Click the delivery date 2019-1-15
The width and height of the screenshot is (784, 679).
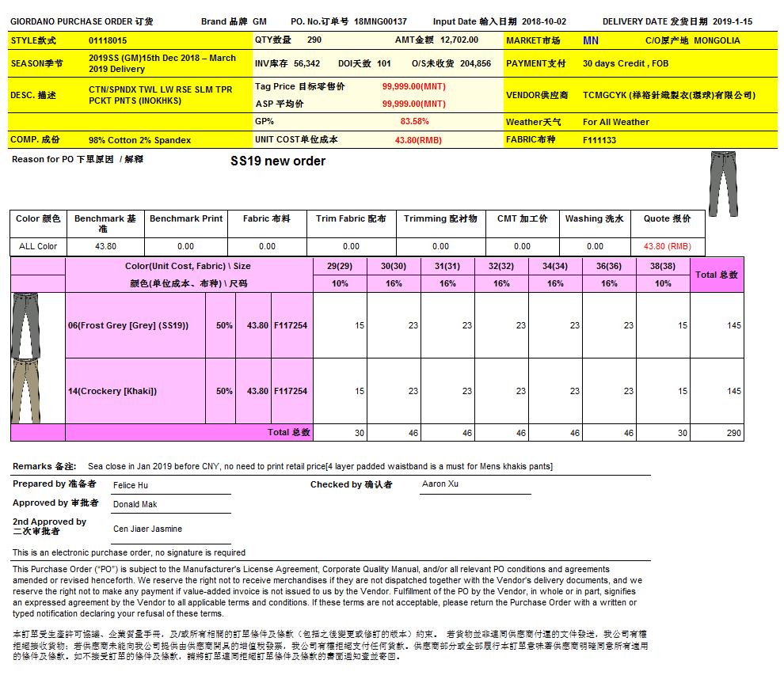(x=734, y=21)
